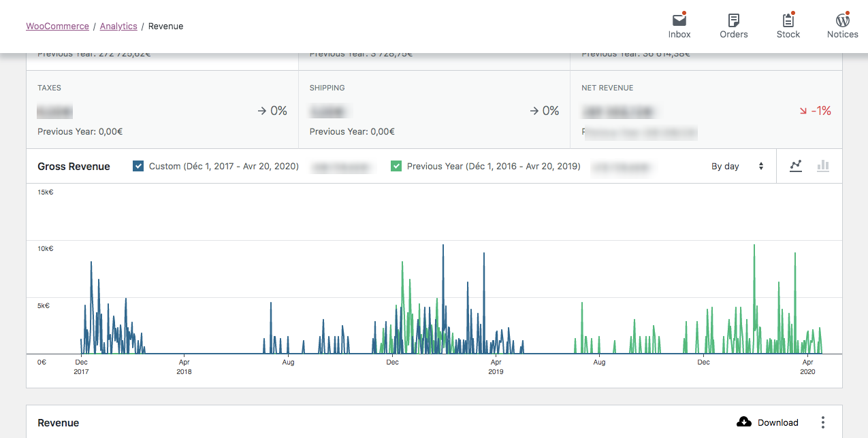Uncheck the Custom date range checkbox

tap(138, 166)
